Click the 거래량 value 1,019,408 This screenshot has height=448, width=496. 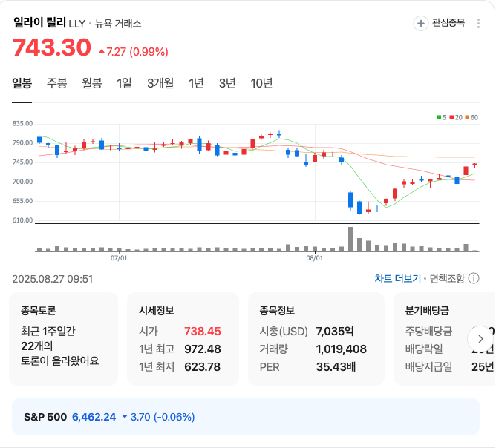342,349
